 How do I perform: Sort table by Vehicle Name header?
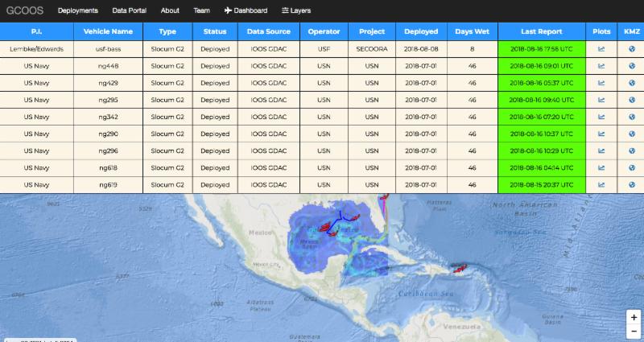108,31
